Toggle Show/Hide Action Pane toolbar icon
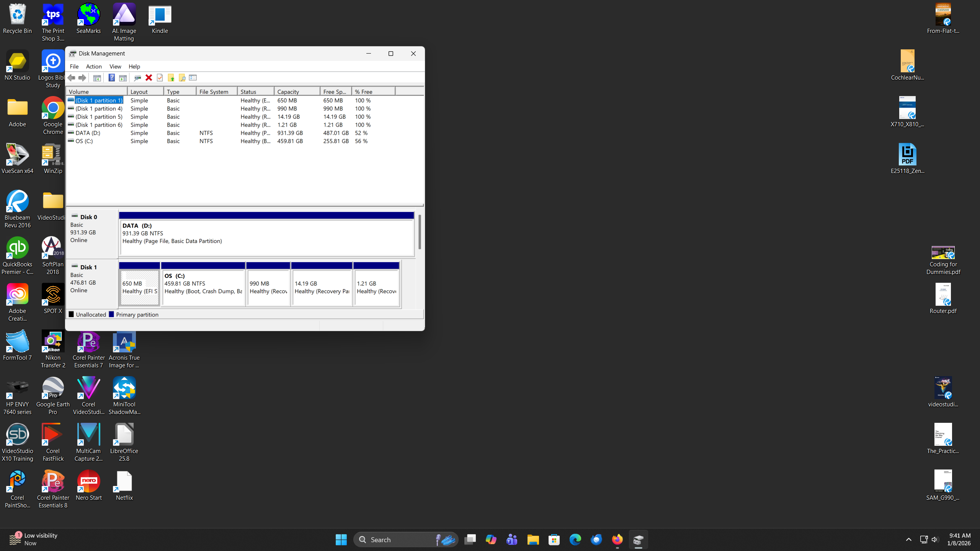Viewport: 980px width, 551px height. coord(122,78)
